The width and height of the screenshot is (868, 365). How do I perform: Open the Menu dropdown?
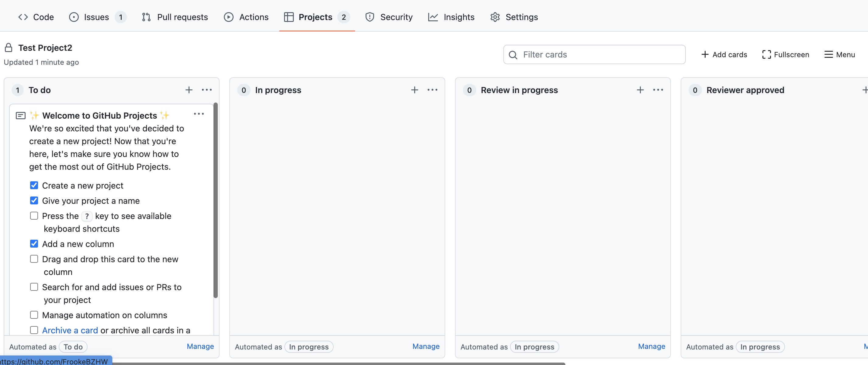tap(839, 54)
